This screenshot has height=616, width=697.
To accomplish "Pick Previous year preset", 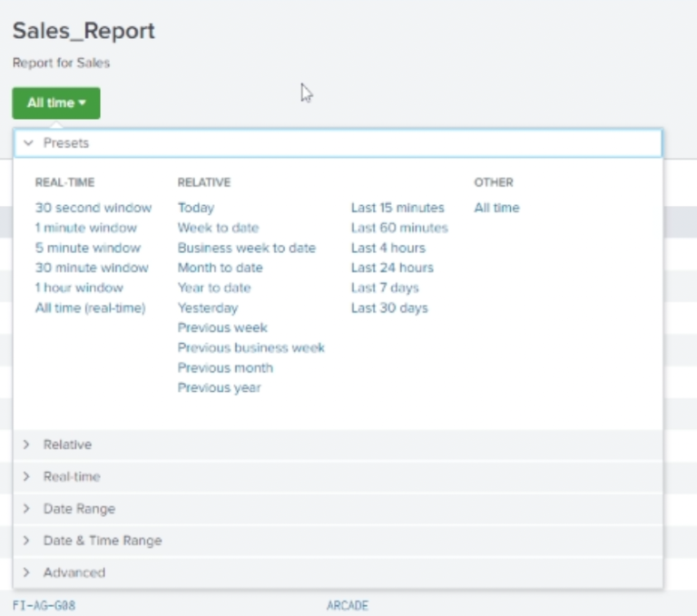I will click(219, 388).
